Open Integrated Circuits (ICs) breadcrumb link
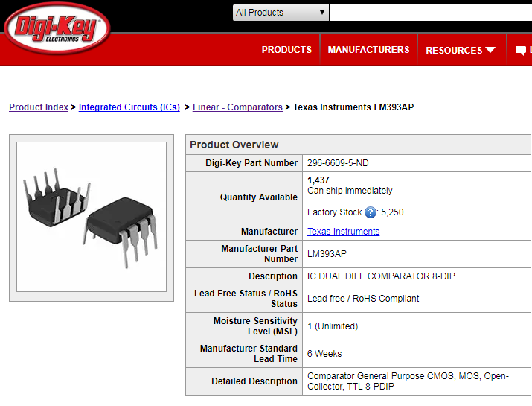This screenshot has width=532, height=406. 129,107
